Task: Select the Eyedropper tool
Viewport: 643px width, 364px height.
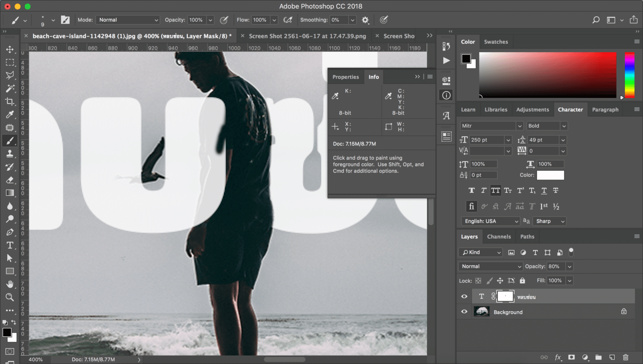Action: 10,115
